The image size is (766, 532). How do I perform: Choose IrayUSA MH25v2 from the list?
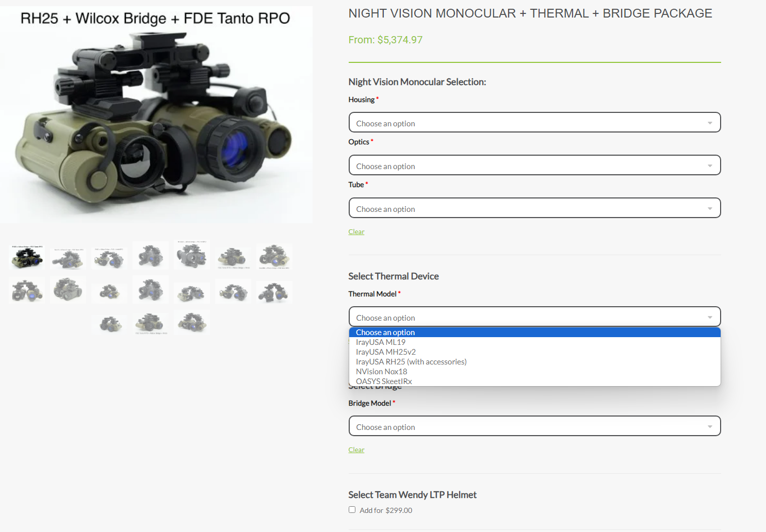(x=534, y=352)
